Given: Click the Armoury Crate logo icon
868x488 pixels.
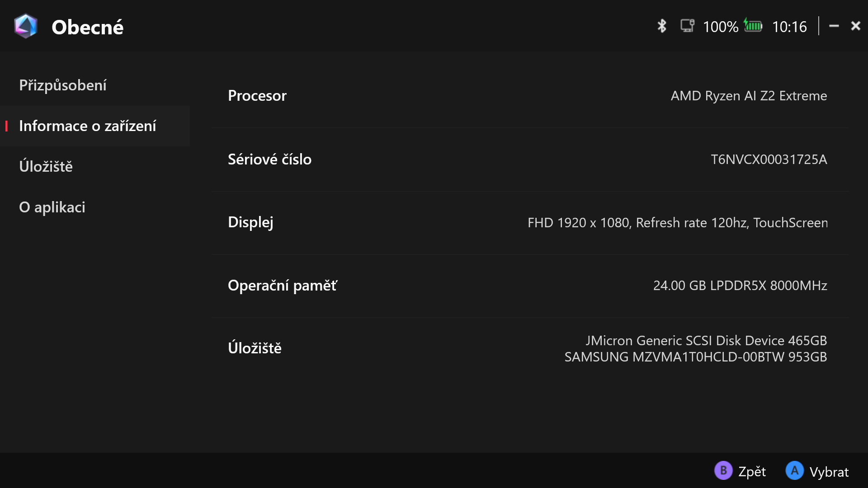Looking at the screenshot, I should click(x=25, y=26).
